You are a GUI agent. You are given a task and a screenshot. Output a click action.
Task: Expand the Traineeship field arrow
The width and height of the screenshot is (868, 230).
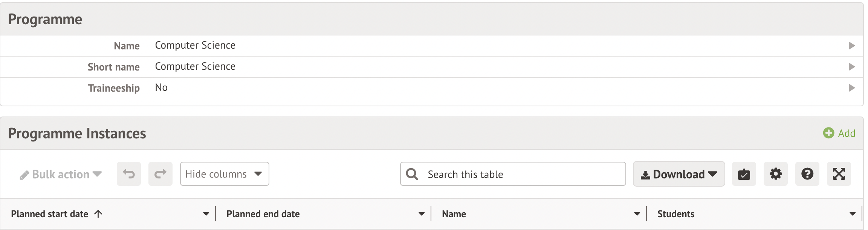coord(851,88)
